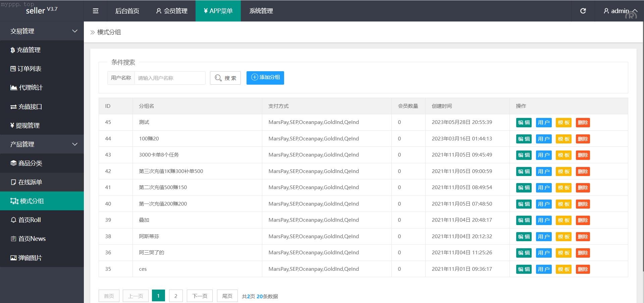Open 首页Roll notification menu item
This screenshot has width=644, height=303.
26,220
